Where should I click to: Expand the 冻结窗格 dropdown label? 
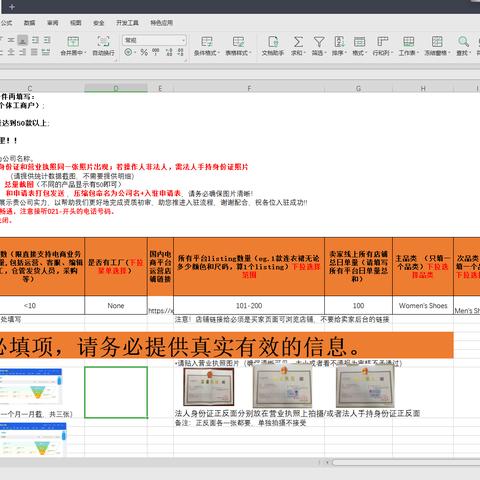(437, 53)
